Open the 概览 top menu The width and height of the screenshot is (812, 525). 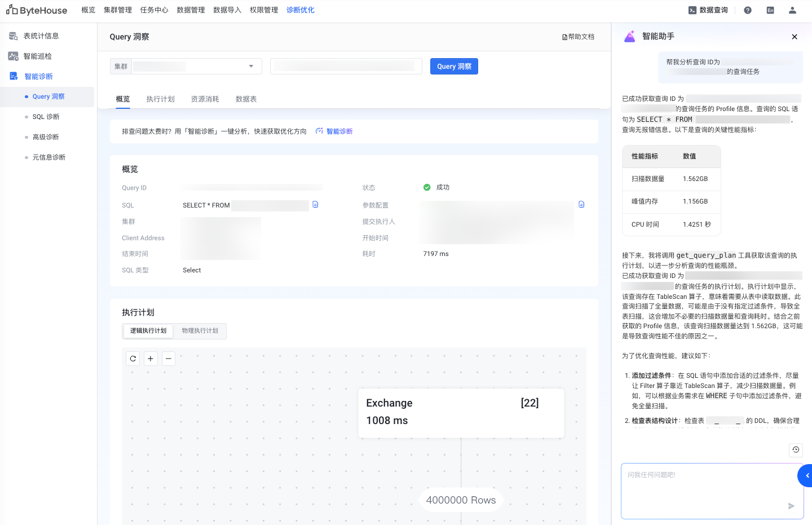pos(89,10)
